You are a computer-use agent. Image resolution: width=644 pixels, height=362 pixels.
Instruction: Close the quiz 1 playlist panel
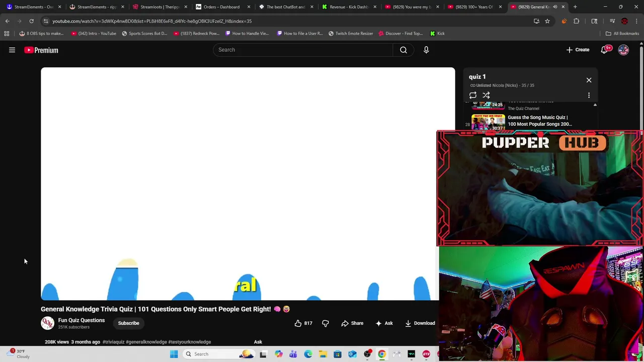pos(589,80)
